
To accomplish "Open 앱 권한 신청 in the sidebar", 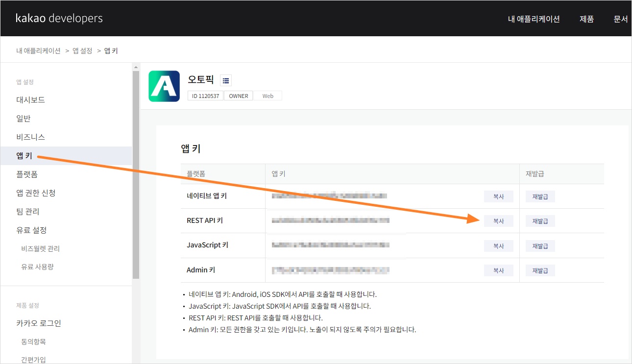I will 36,193.
